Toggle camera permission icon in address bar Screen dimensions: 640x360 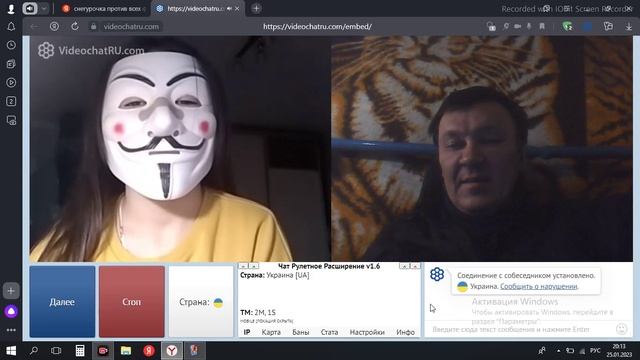point(518,27)
